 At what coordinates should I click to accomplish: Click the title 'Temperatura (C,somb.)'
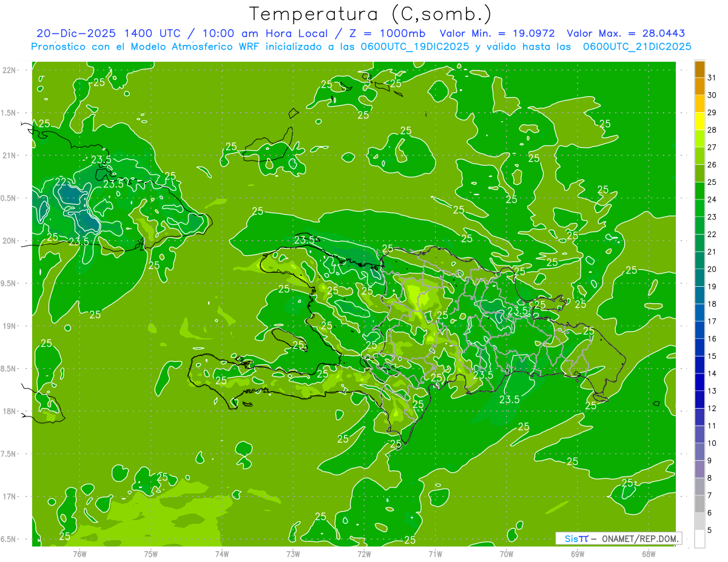point(371,14)
